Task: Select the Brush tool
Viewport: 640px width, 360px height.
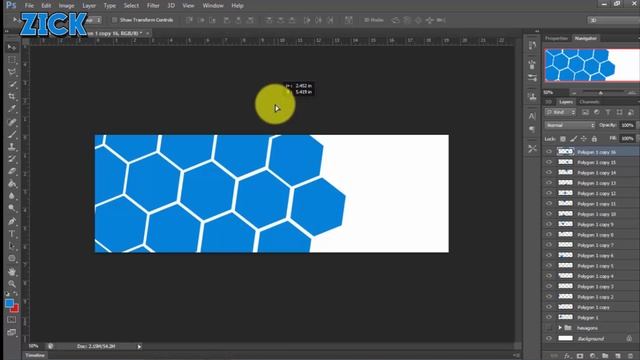Action: tap(12, 134)
